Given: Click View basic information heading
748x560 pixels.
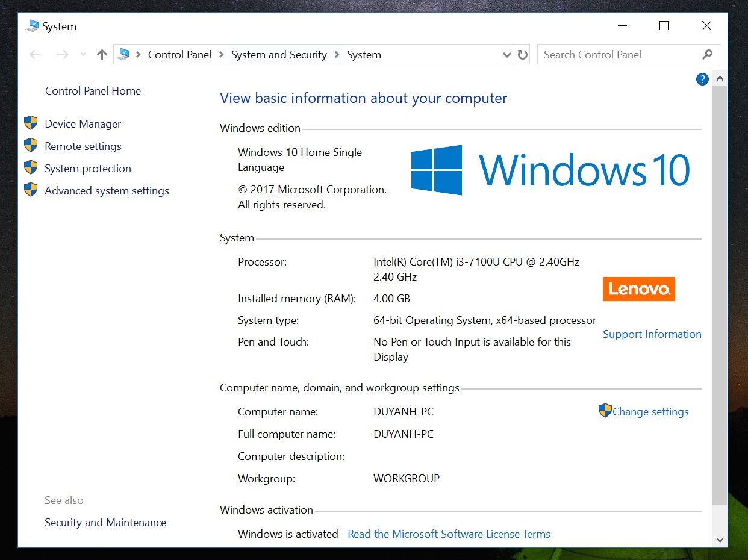Looking at the screenshot, I should (x=364, y=98).
